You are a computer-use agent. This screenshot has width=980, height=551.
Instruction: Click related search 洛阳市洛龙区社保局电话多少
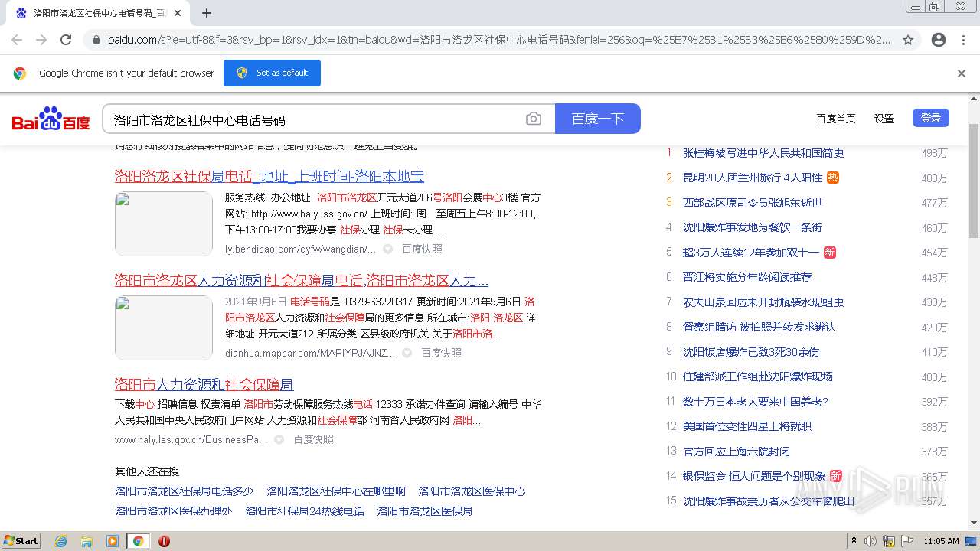click(x=185, y=491)
